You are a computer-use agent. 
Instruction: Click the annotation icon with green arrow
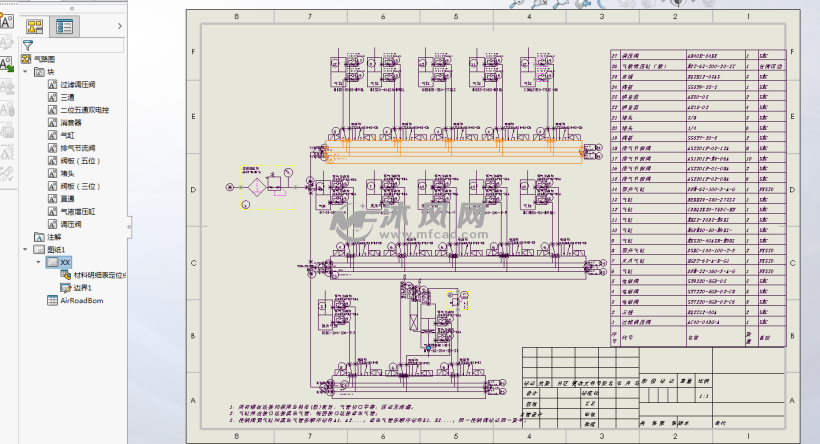coord(7,64)
